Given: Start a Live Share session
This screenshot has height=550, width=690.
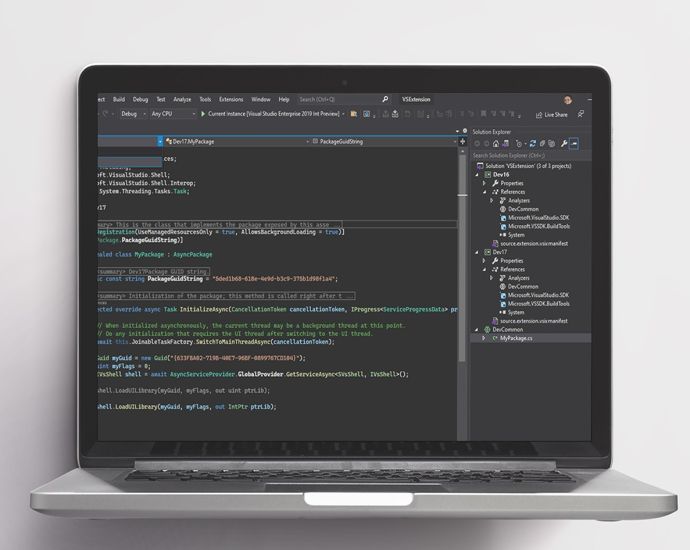Looking at the screenshot, I should point(551,115).
